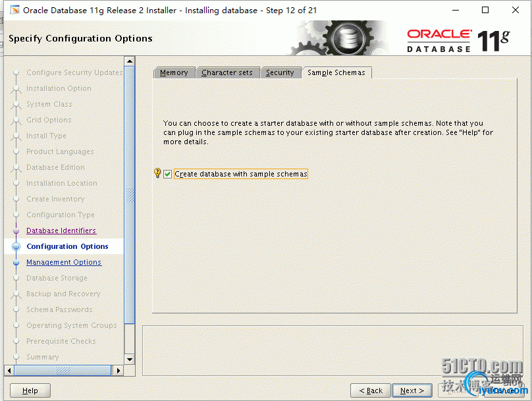
Task: Click the lightbulb hint icon beside checkbox
Action: click(x=157, y=173)
